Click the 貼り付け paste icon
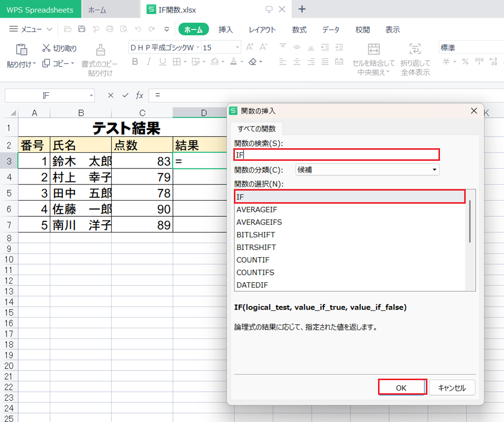 click(22, 50)
